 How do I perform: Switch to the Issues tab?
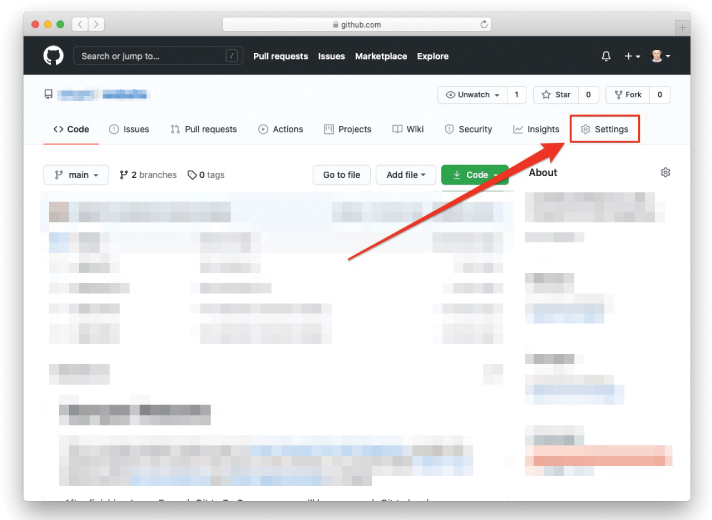tap(129, 129)
